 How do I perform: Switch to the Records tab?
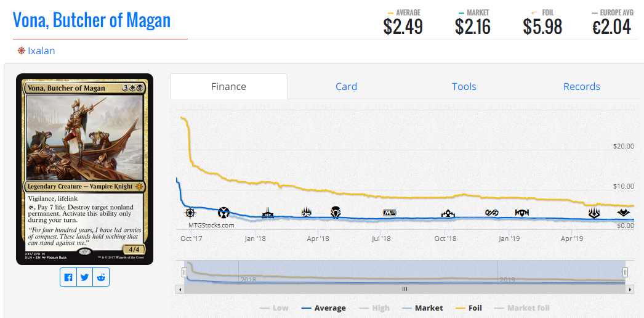click(x=582, y=87)
